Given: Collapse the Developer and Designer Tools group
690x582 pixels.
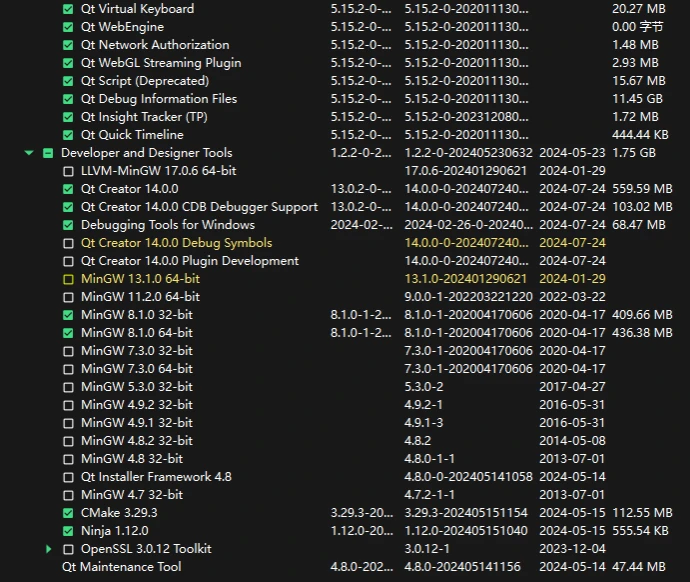Looking at the screenshot, I should 29,153.
